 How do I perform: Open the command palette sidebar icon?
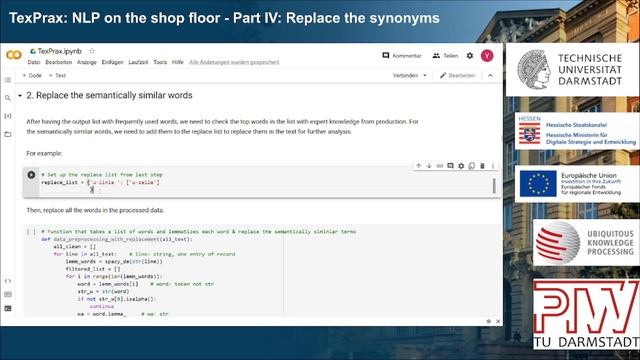tap(8, 294)
